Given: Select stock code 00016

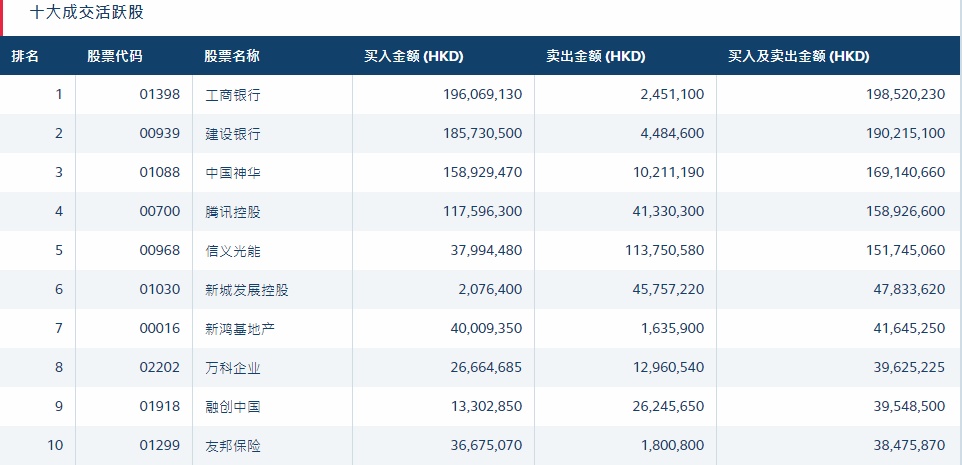Looking at the screenshot, I should point(160,329).
